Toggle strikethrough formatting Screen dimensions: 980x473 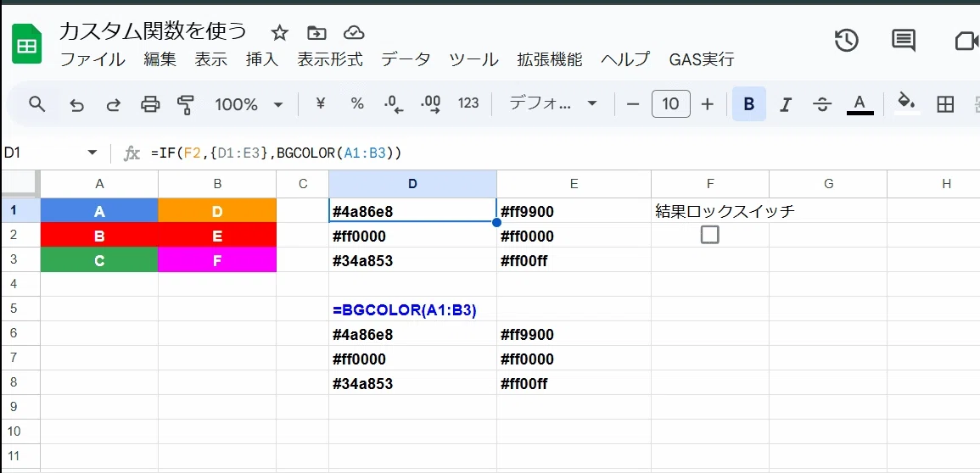pos(823,104)
